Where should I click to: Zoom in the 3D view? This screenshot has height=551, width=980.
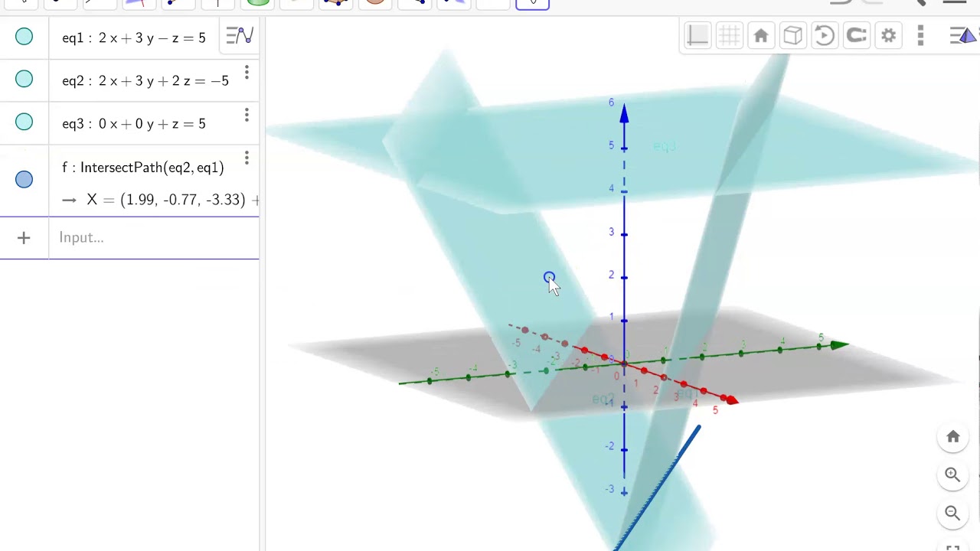coord(953,474)
